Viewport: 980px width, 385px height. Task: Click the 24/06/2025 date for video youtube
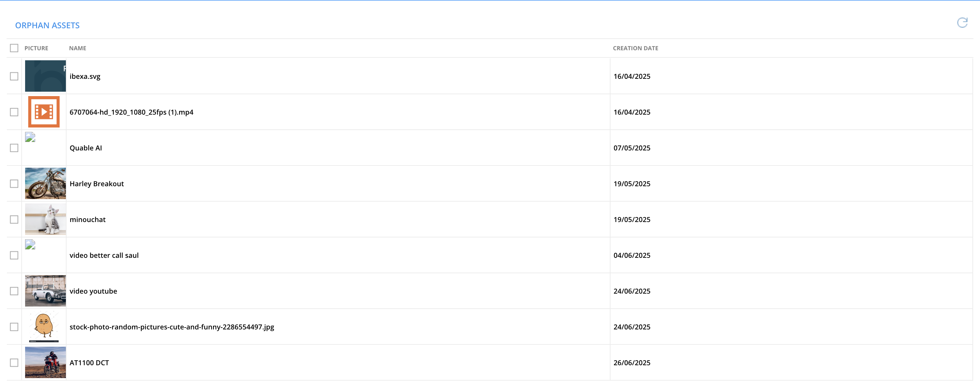tap(631, 291)
